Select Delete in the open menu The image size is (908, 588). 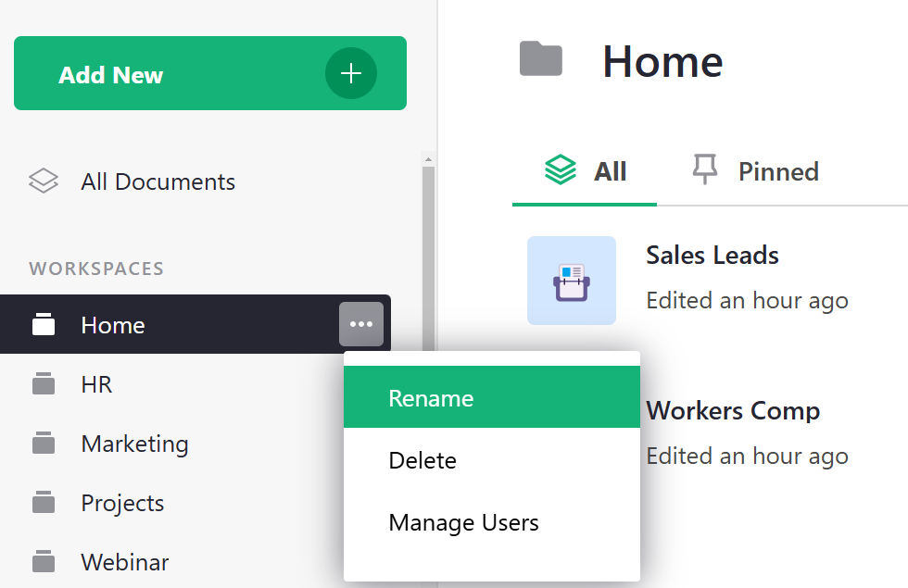click(x=422, y=460)
